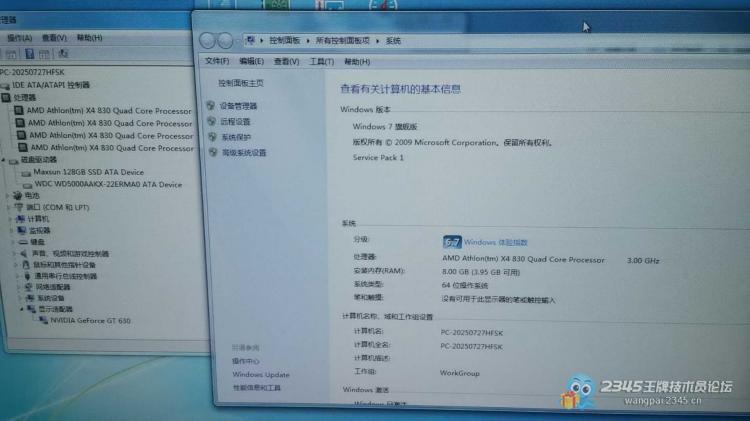Open the 工具(T) menu

tap(321, 62)
